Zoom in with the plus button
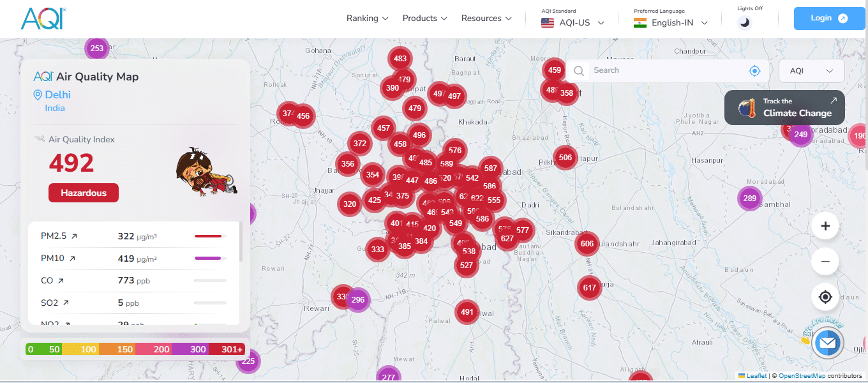The image size is (868, 383). click(825, 226)
